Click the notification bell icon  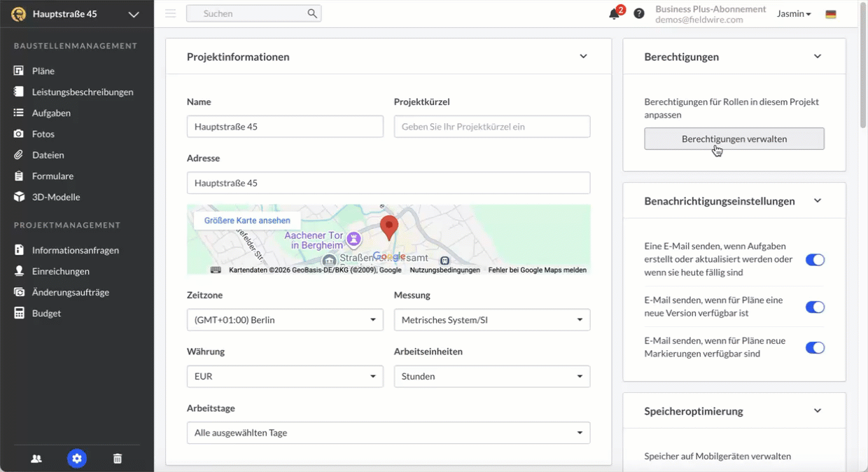coord(614,14)
